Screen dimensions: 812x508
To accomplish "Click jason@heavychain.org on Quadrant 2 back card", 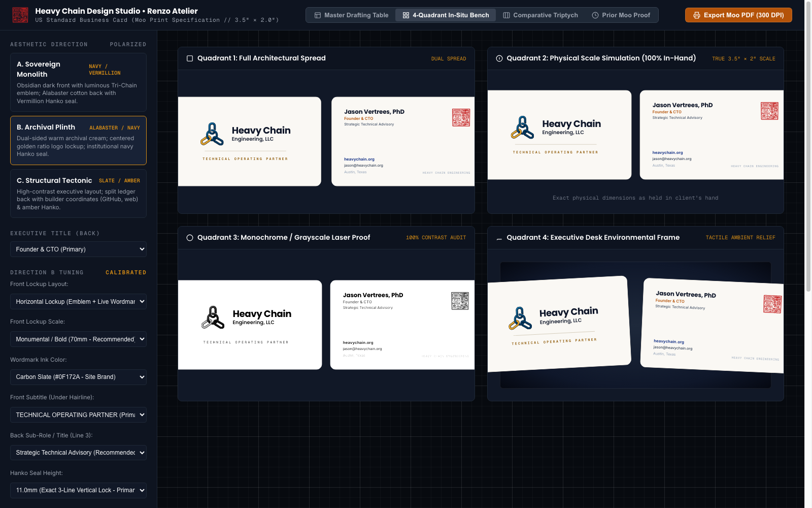I will [x=672, y=158].
